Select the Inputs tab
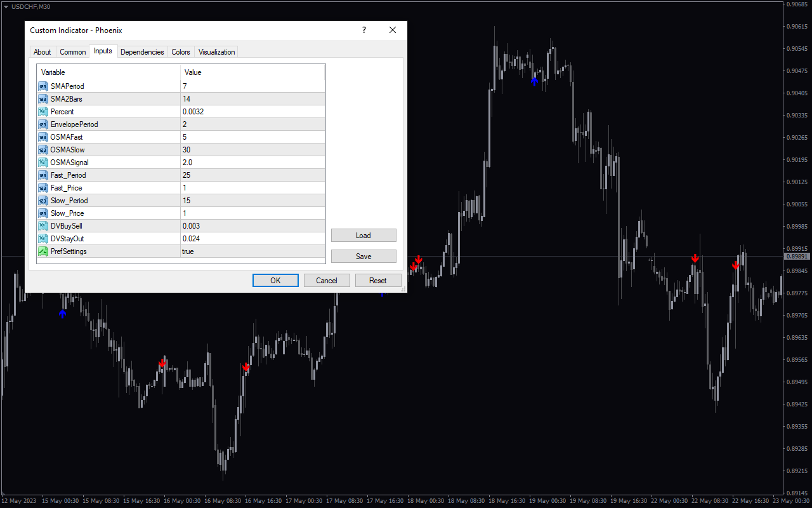 click(x=103, y=51)
